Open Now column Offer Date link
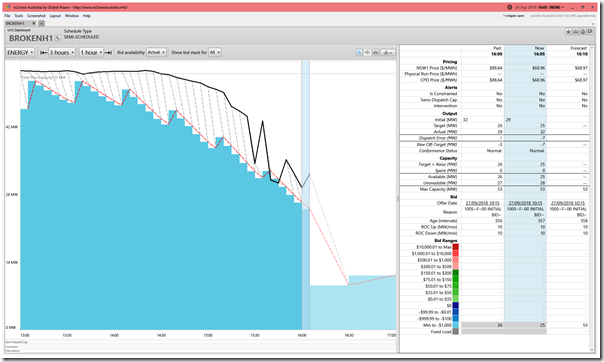Image resolution: width=604 pixels, height=362 pixels. [x=525, y=203]
